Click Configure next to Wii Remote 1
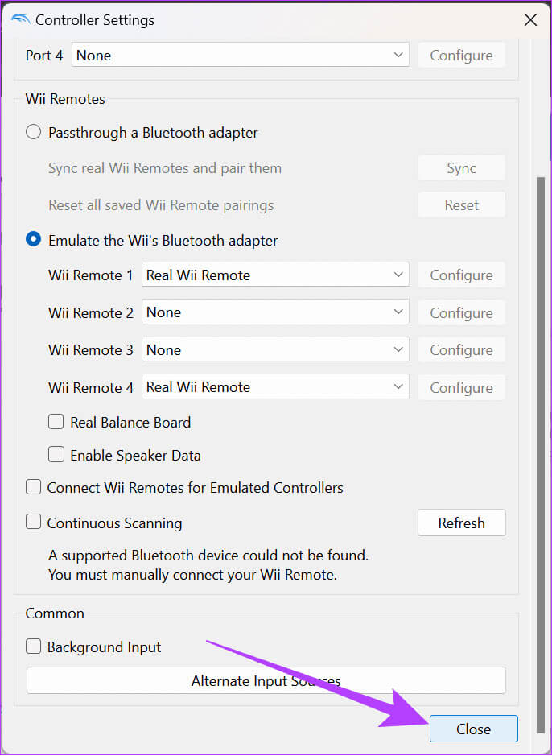The height and width of the screenshot is (756, 552). [x=461, y=275]
